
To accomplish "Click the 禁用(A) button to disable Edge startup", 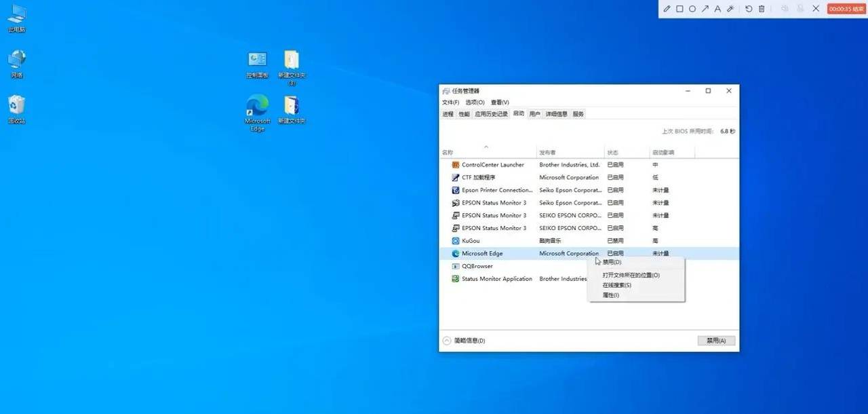I will (716, 340).
